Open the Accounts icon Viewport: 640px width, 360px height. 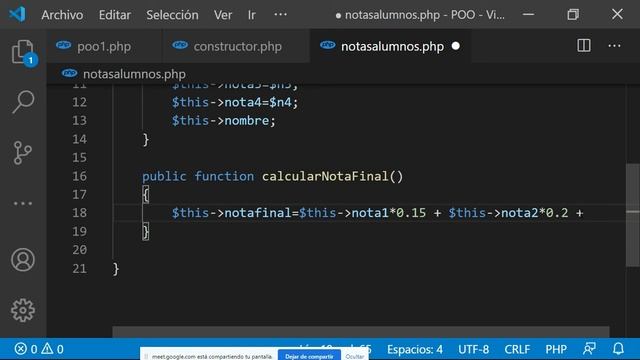click(x=23, y=260)
